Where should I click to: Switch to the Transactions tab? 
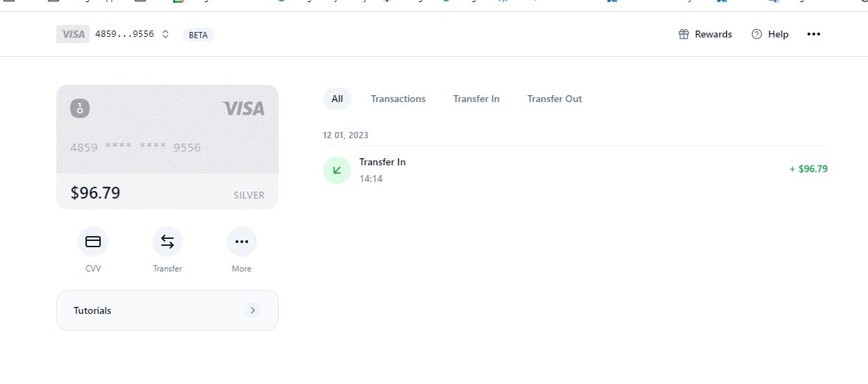coord(398,99)
